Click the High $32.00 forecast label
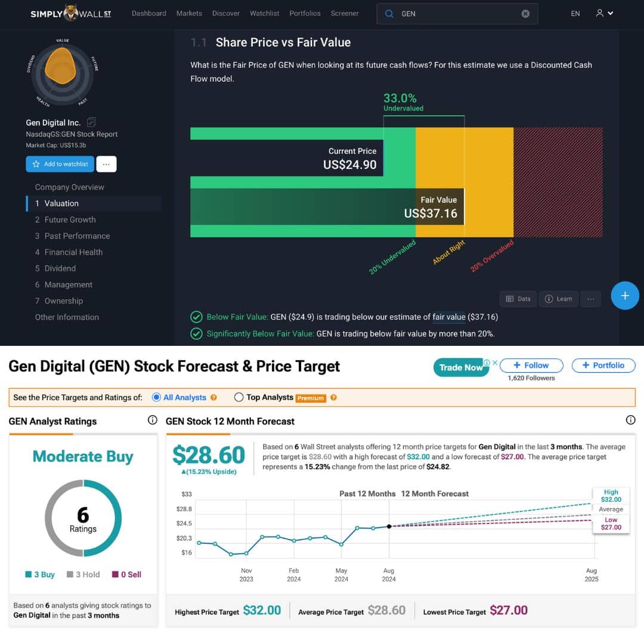 coord(611,496)
